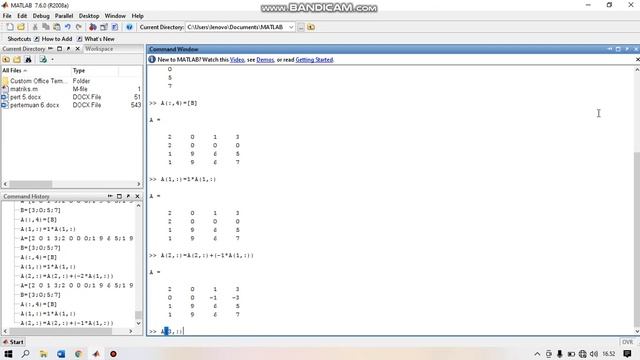Screen dimensions: 640x360
Task: Select the pertemuan 6.docx file
Action: click(x=35, y=105)
